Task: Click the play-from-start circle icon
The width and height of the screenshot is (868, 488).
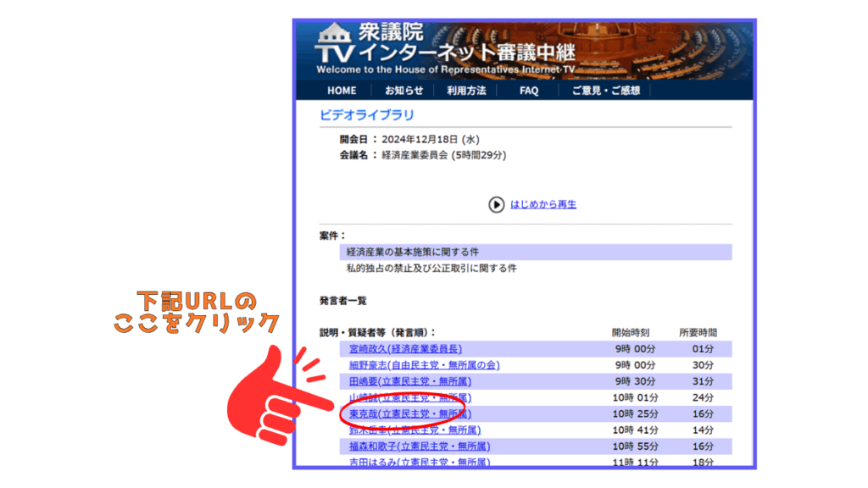Action: (496, 205)
